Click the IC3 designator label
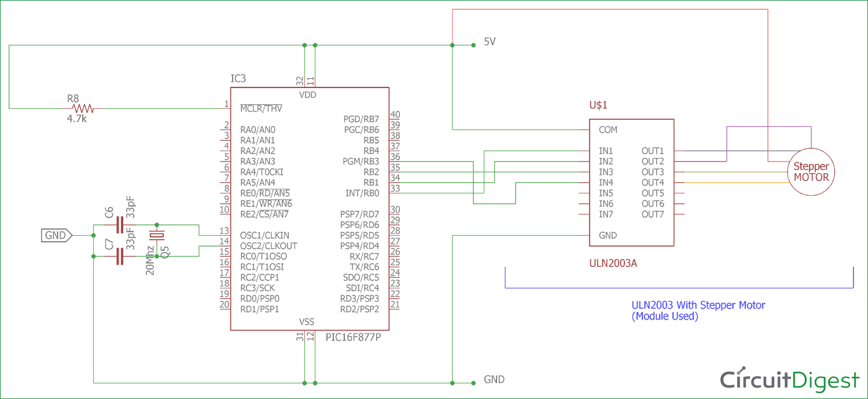868x399 pixels. coord(237,79)
